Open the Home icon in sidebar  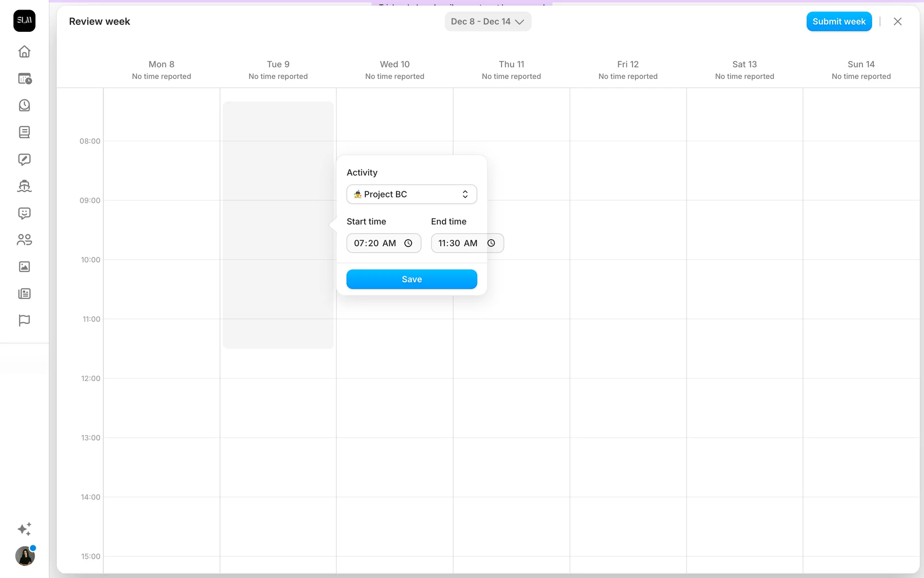tap(24, 52)
